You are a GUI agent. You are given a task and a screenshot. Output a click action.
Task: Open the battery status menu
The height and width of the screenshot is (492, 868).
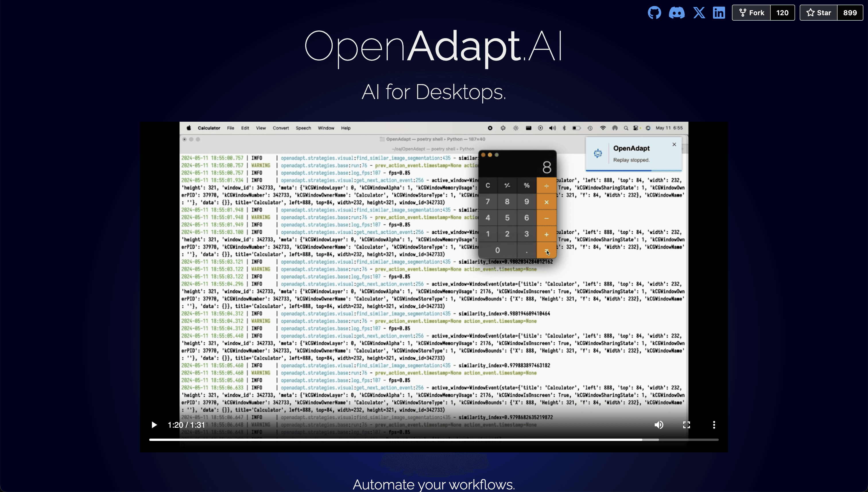click(577, 128)
